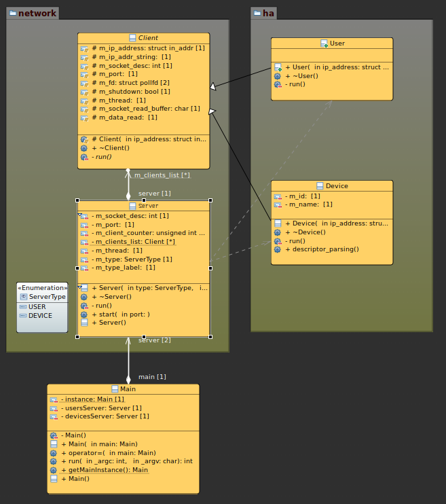
Task: Select the m_clients_list [*] association label
Action: (162, 175)
